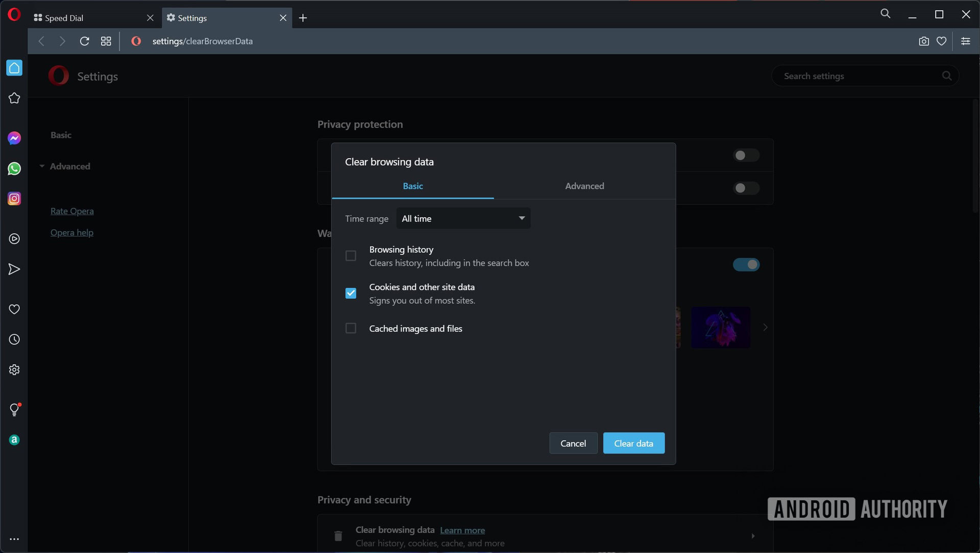
Task: Click the Cancel button
Action: coord(574,443)
